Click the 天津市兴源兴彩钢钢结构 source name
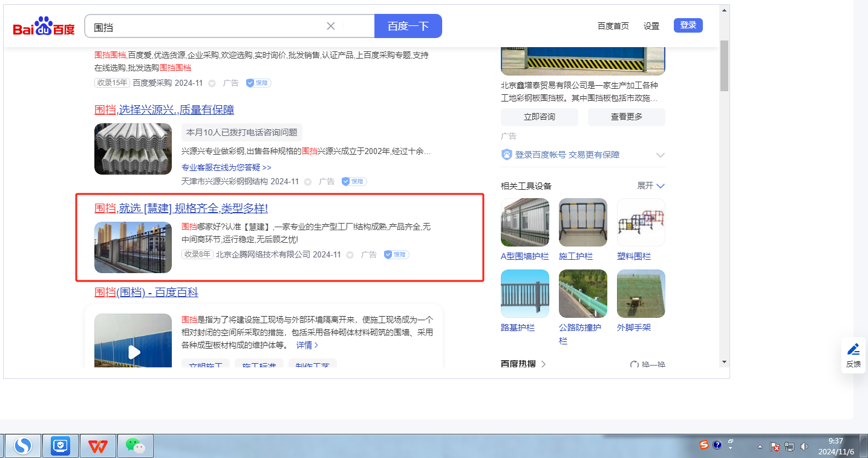868x458 pixels. 225,181
